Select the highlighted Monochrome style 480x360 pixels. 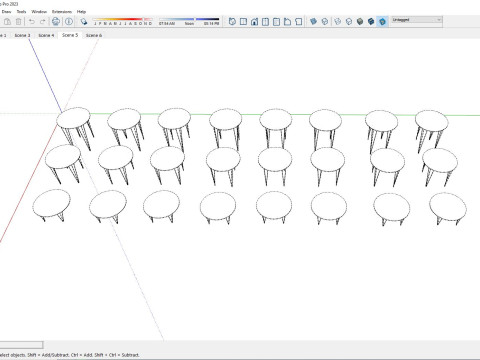pyautogui.click(x=382, y=22)
